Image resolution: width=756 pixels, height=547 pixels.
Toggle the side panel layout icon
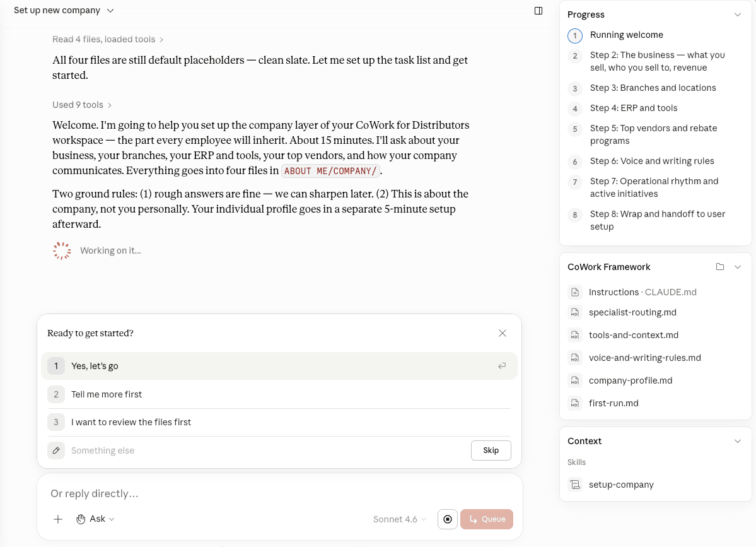point(538,11)
